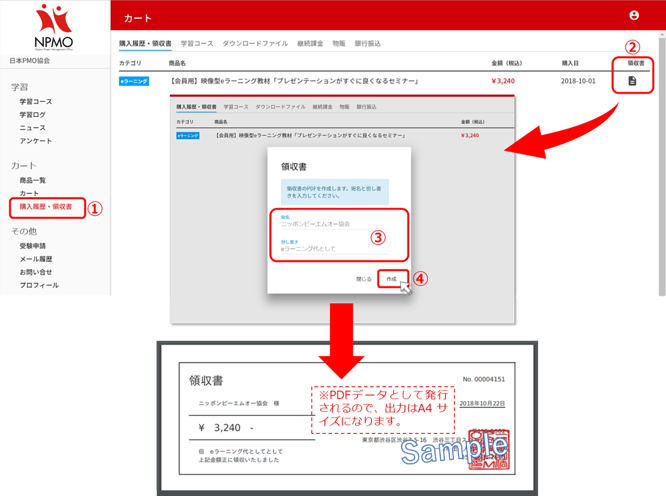The image size is (666, 496).
Task: Go to お問い合せ in the sidebar
Action: point(36,272)
